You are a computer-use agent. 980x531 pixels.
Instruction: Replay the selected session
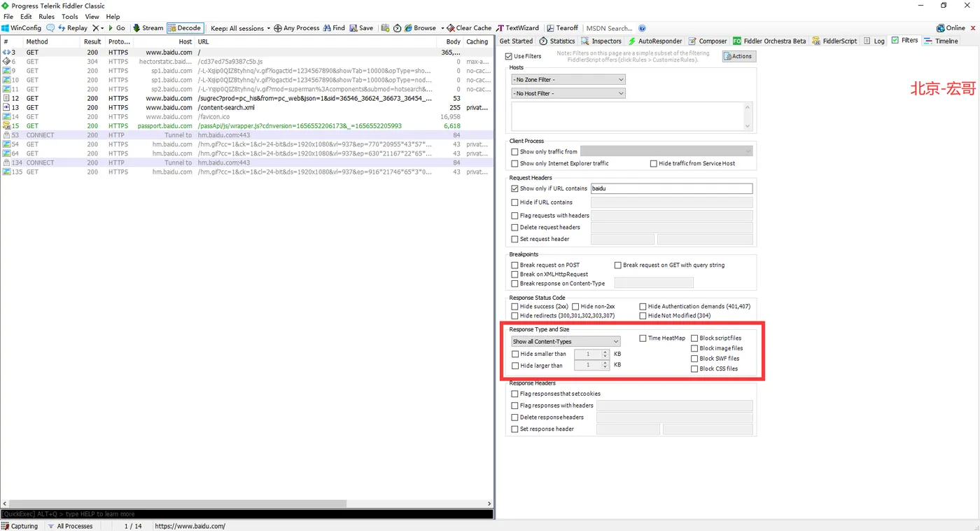point(73,28)
